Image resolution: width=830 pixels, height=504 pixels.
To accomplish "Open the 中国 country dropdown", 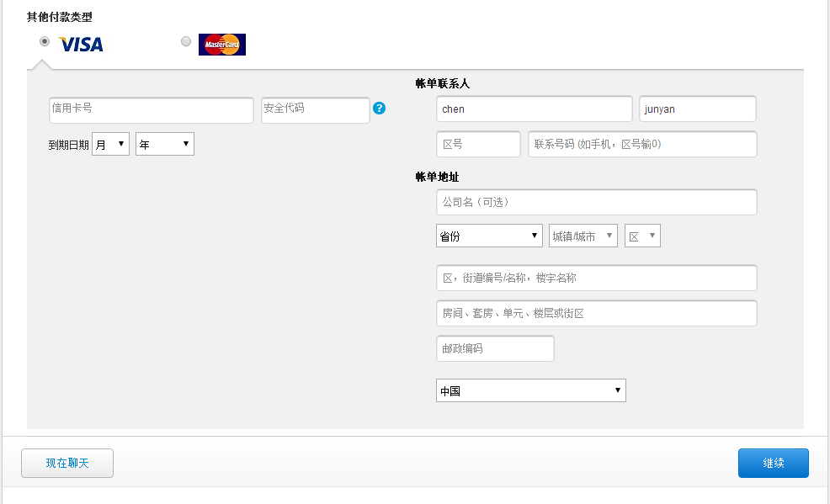I will tap(531, 390).
